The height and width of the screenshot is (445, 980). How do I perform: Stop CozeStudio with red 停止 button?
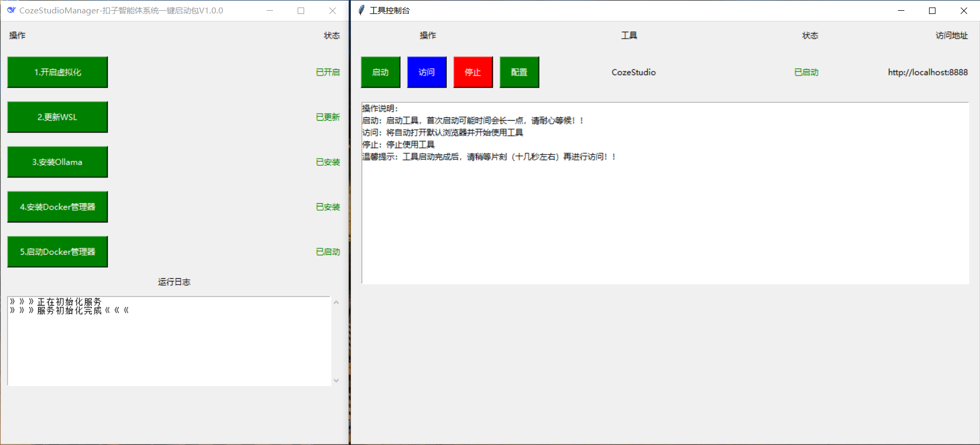pyautogui.click(x=473, y=72)
